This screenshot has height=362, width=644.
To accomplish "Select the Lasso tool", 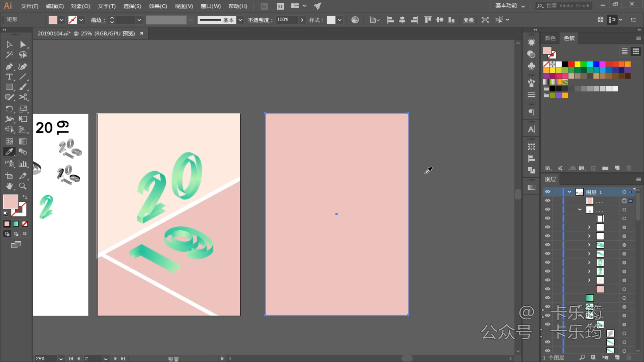I will pyautogui.click(x=23, y=55).
